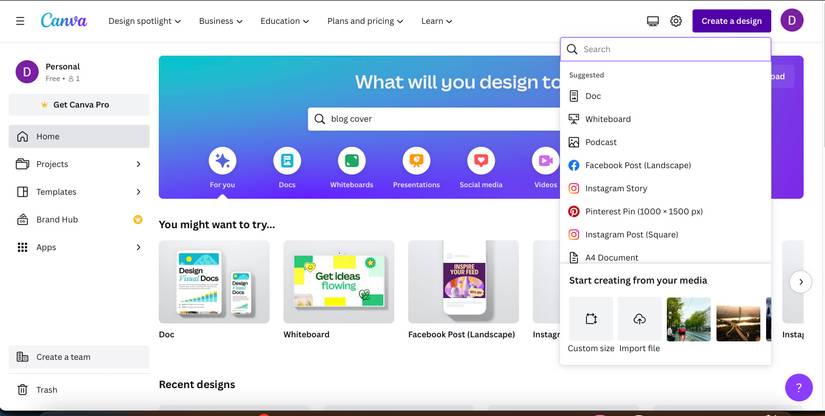
Task: Click the Trash bin icon
Action: (x=23, y=390)
